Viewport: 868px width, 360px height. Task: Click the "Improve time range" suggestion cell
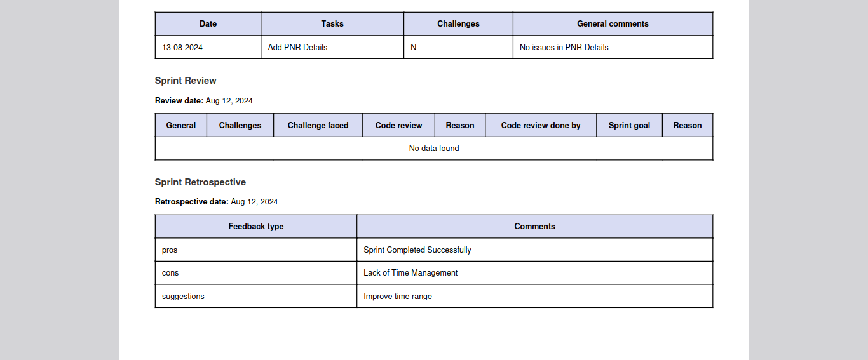398,297
